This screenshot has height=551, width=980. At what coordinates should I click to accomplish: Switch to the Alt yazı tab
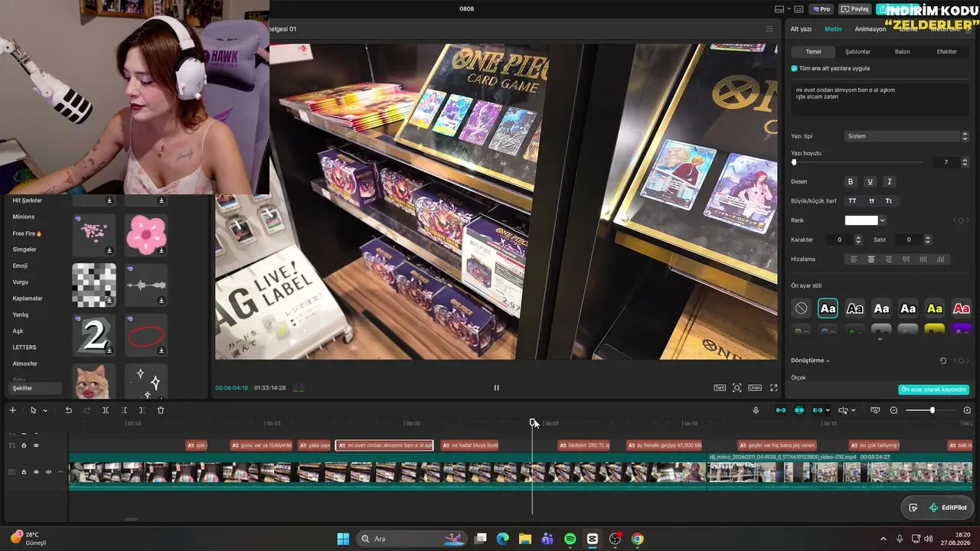click(x=801, y=29)
